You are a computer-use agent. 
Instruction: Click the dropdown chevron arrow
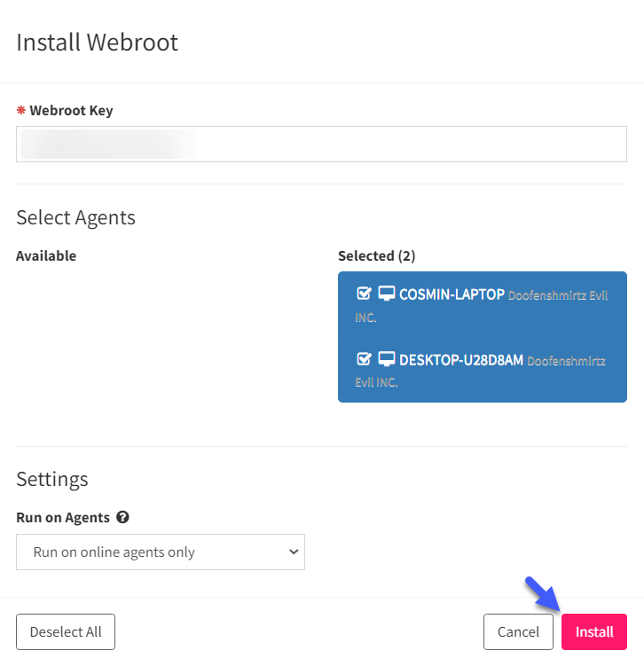coord(294,552)
